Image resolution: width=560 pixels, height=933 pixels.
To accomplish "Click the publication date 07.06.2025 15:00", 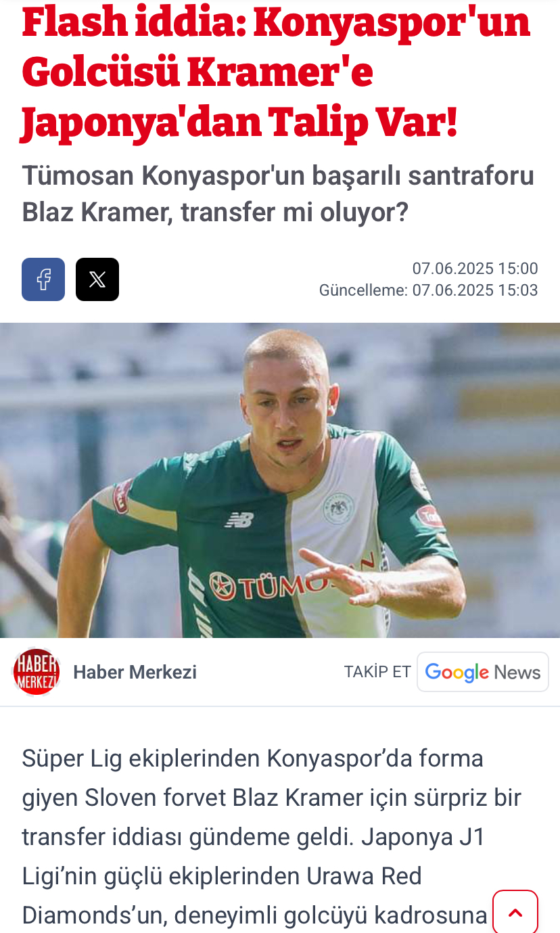I will 475,269.
